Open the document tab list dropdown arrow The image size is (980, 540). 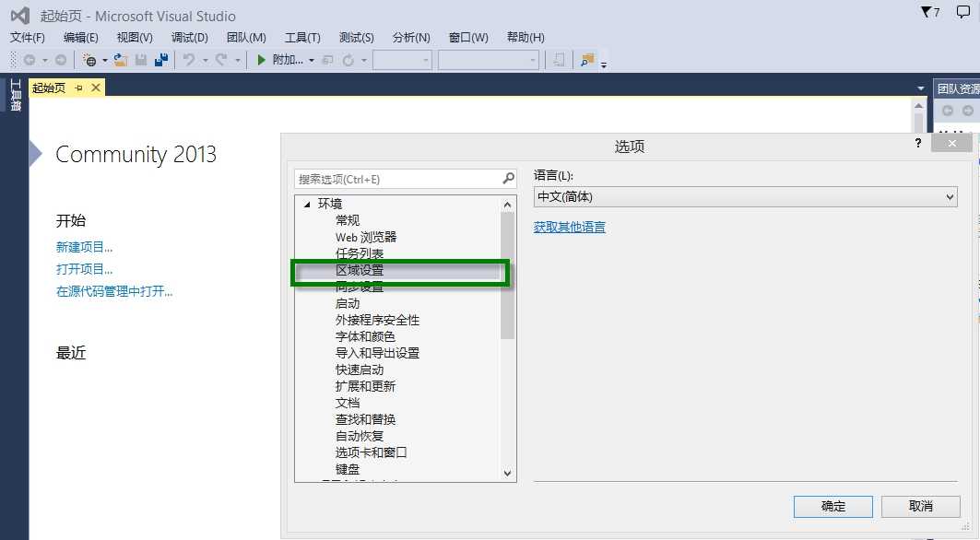pos(921,88)
